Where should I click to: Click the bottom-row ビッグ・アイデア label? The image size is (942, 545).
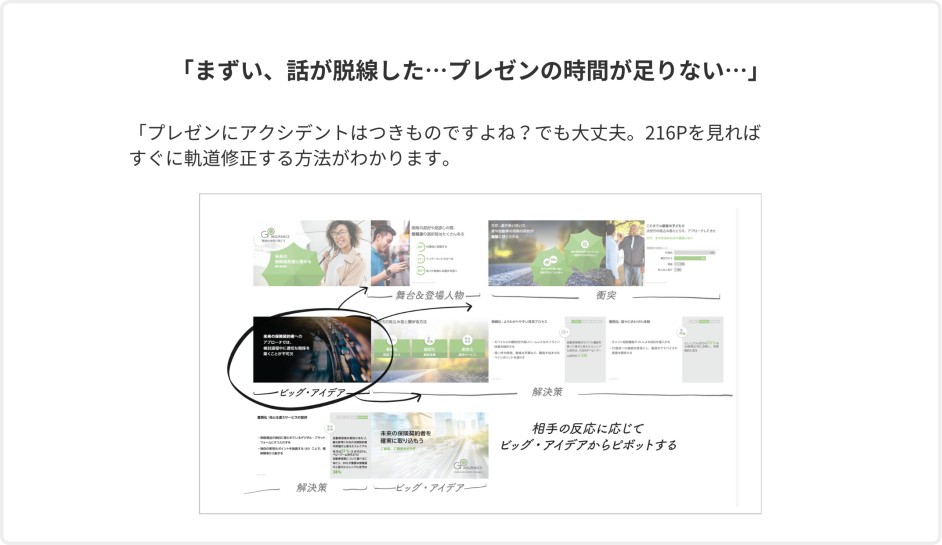425,488
